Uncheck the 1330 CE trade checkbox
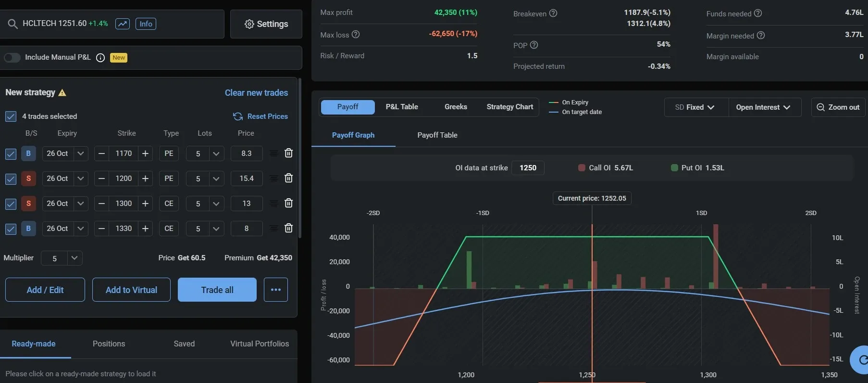Viewport: 868px width, 383px height. 11,229
